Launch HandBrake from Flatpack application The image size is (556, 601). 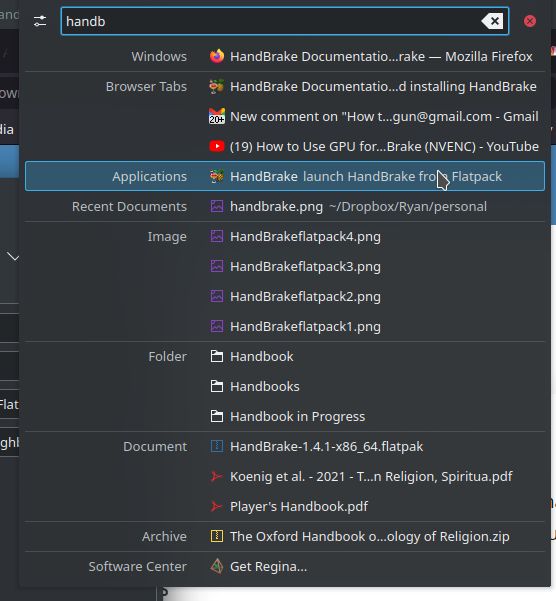(x=285, y=176)
